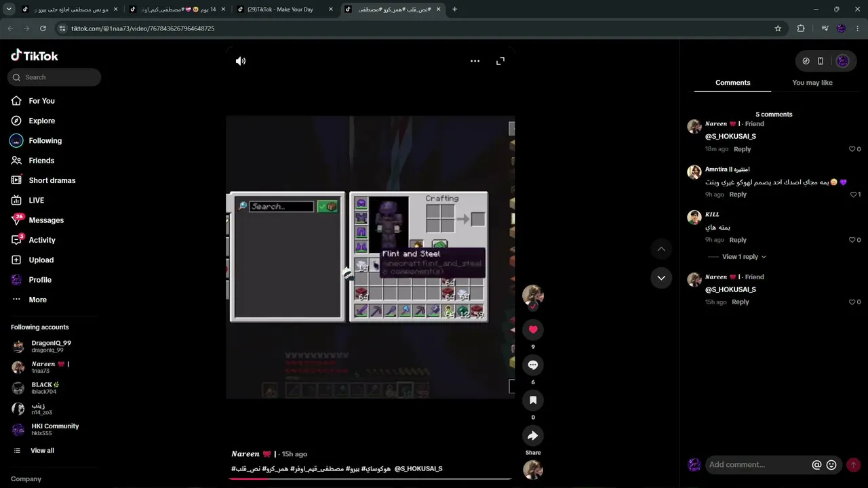This screenshot has width=868, height=488.
Task: Open the get-app phone icon in top-right pill
Action: (x=821, y=61)
